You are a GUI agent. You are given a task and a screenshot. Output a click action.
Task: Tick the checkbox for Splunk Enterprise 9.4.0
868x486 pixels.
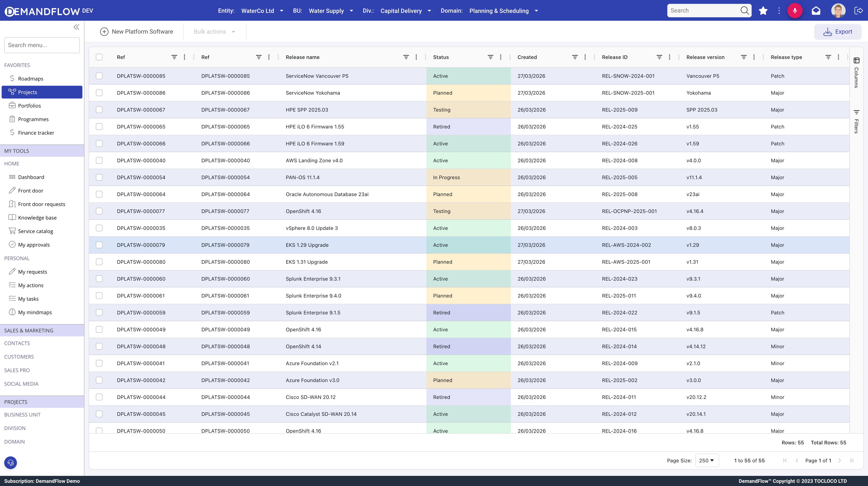pyautogui.click(x=99, y=295)
